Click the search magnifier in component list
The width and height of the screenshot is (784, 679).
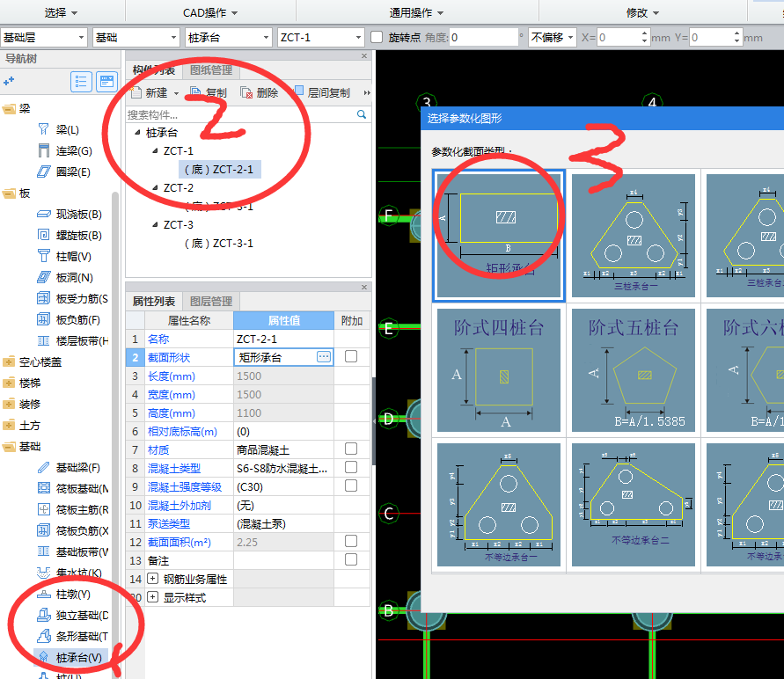click(362, 114)
